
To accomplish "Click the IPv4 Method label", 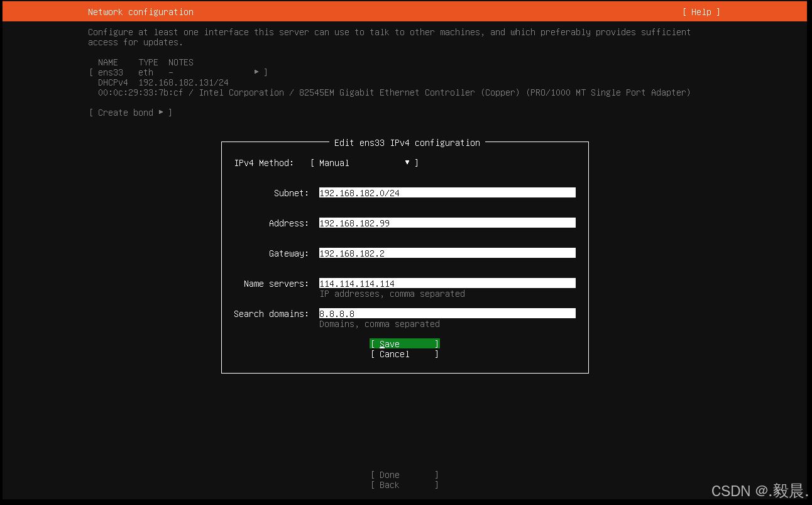I will pos(264,163).
